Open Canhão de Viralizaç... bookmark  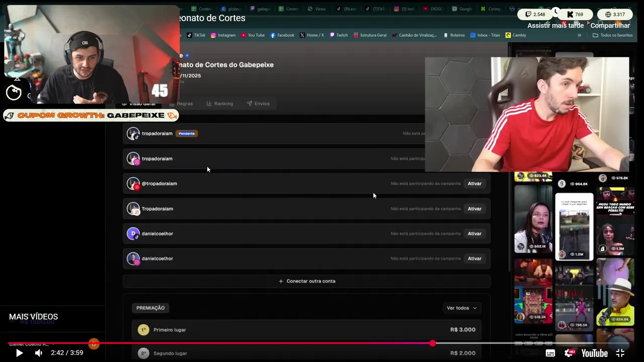point(414,35)
